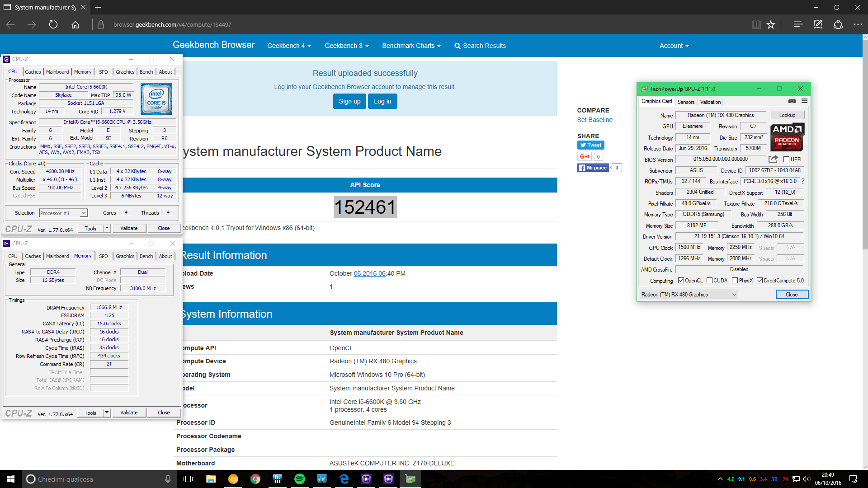Expand the Tools arrow in upper CPU-Z window

point(107,228)
